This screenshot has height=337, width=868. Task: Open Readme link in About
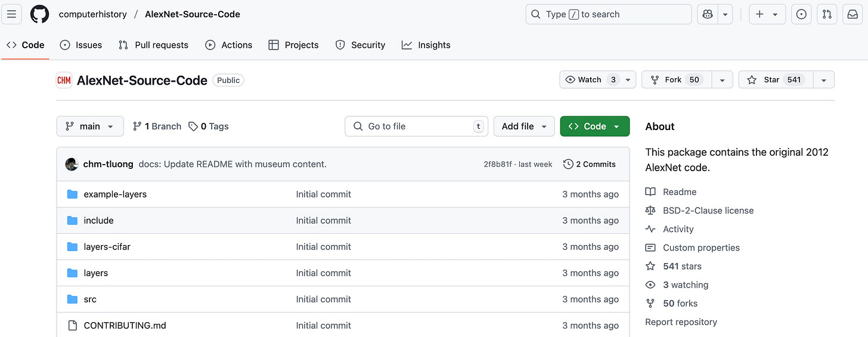671,192
